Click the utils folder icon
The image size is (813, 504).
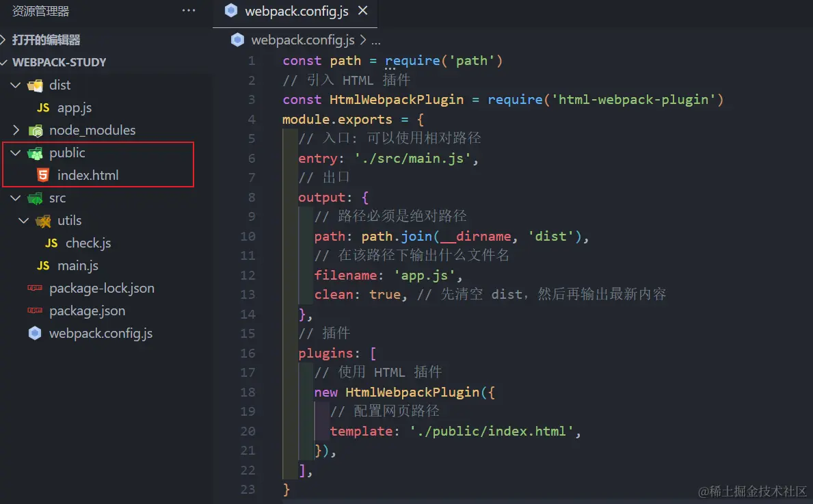click(x=44, y=222)
